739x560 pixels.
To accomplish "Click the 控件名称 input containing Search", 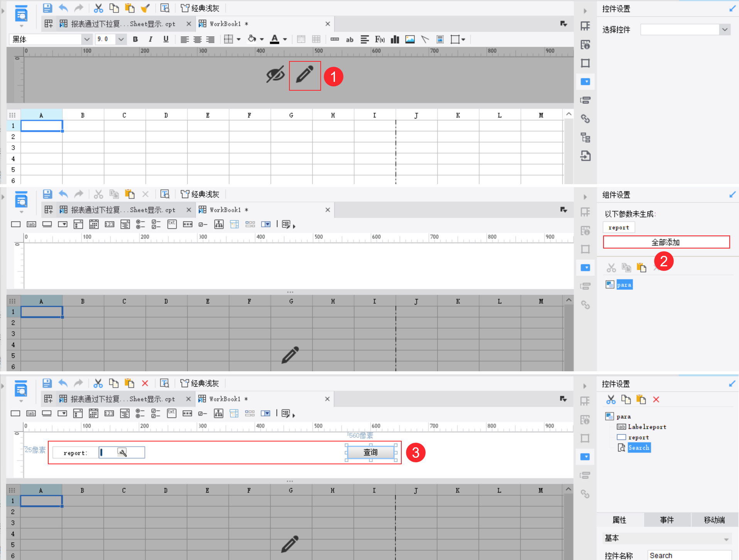I will pos(689,555).
